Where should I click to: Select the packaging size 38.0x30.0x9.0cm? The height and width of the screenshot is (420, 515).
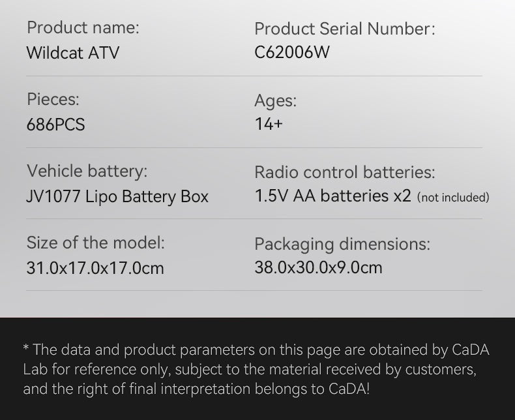(x=318, y=267)
